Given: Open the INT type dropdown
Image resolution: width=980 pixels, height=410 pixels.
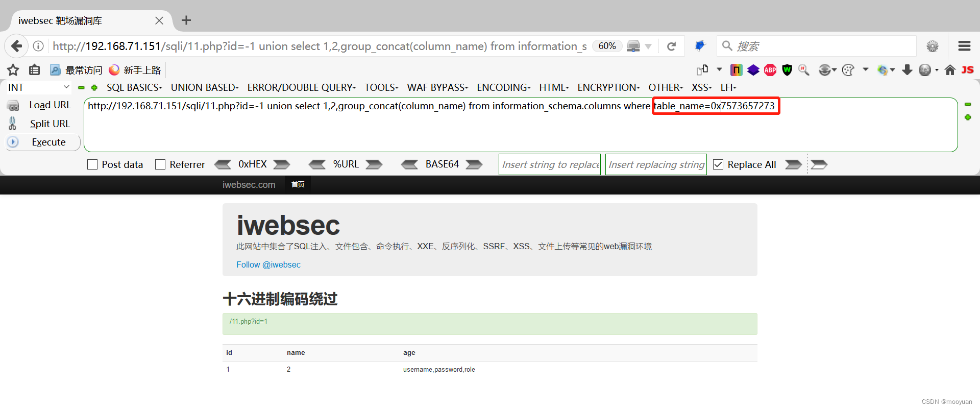Looking at the screenshot, I should (38, 87).
